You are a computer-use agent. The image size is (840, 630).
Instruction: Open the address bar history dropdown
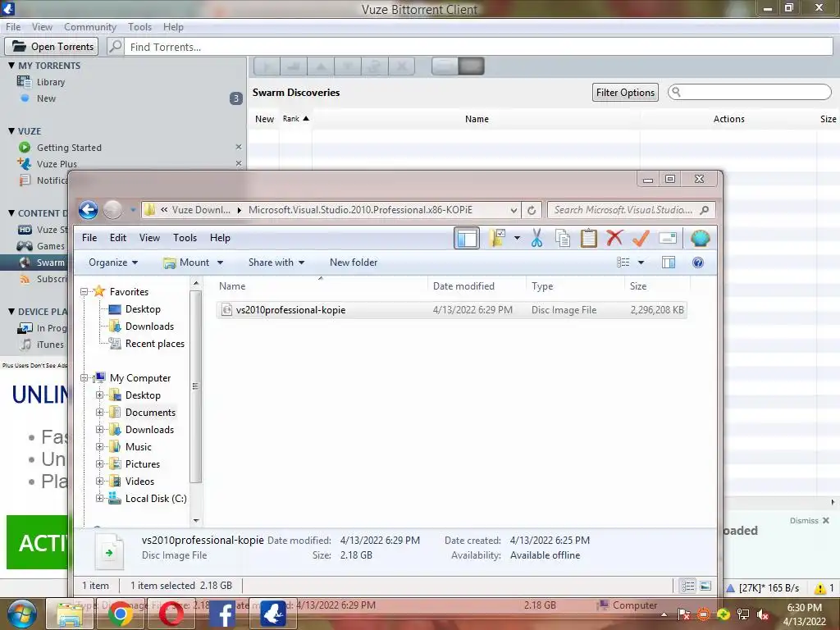coord(514,210)
